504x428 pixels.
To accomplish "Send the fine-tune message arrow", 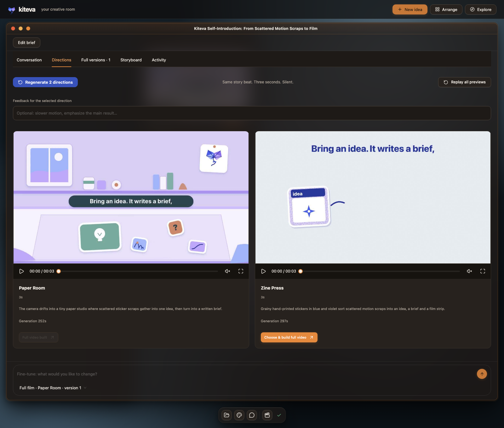I will 482,374.
